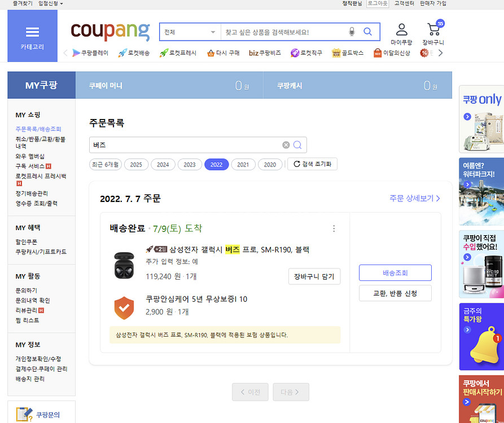The width and height of the screenshot is (504, 423).
Task: Click the 로그아웃 button
Action: 378,3
